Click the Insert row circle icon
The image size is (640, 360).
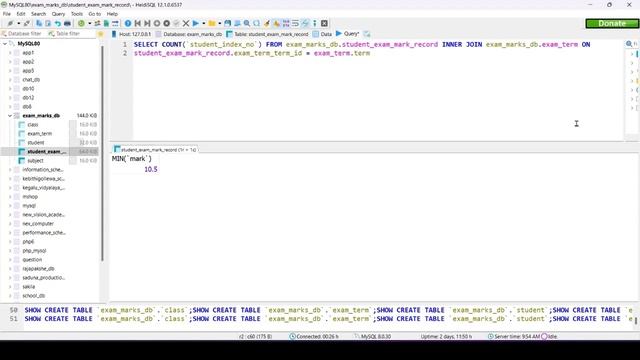(157, 23)
